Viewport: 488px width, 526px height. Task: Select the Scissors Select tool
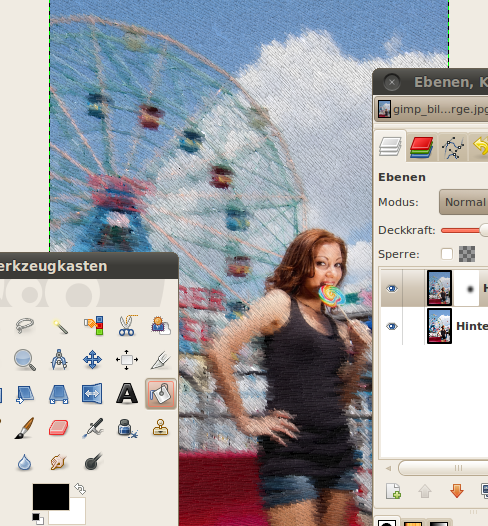(127, 325)
